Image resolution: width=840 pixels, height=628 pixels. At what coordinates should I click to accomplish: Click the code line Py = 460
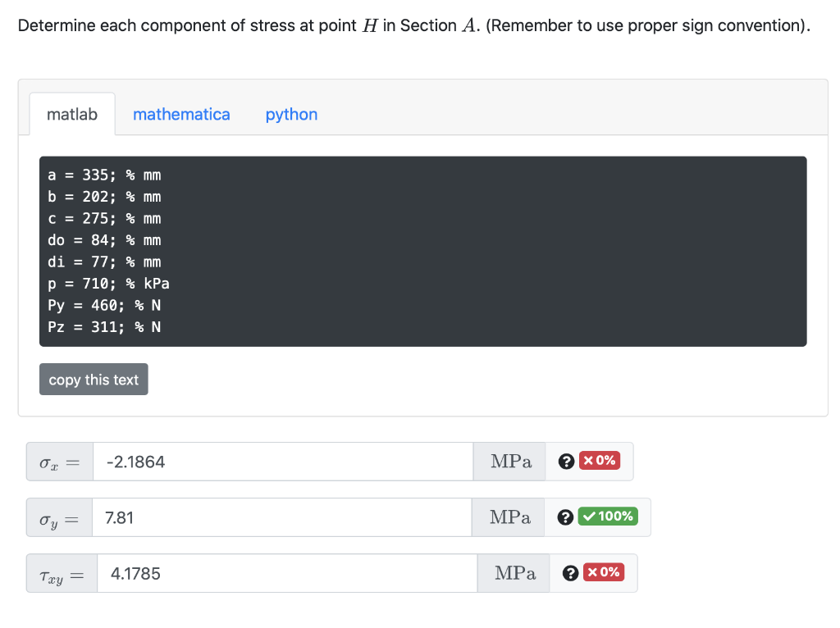click(x=104, y=305)
